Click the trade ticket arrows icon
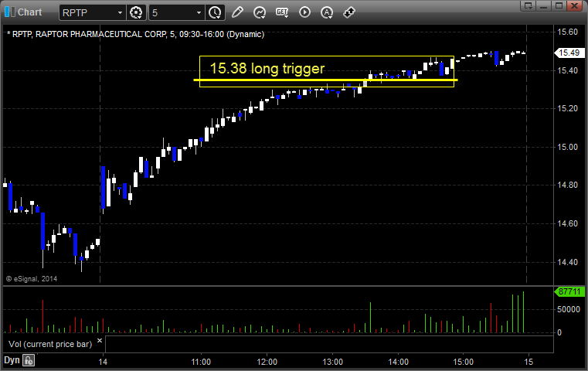 (x=349, y=12)
